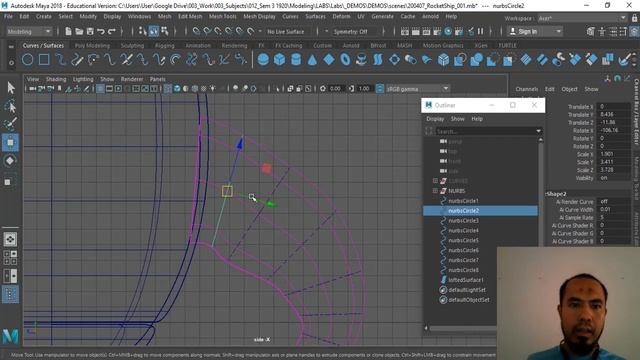The width and height of the screenshot is (640, 360).
Task: Open Channel Box Channels menu
Action: point(527,89)
